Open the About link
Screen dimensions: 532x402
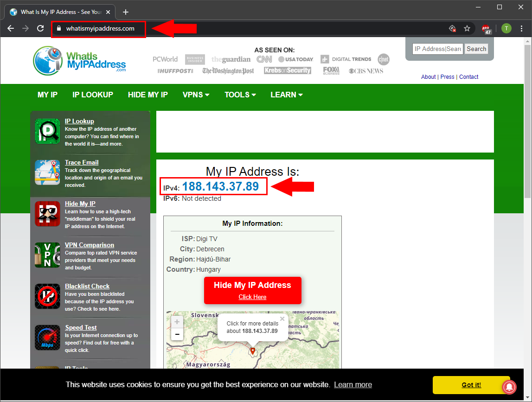[429, 77]
